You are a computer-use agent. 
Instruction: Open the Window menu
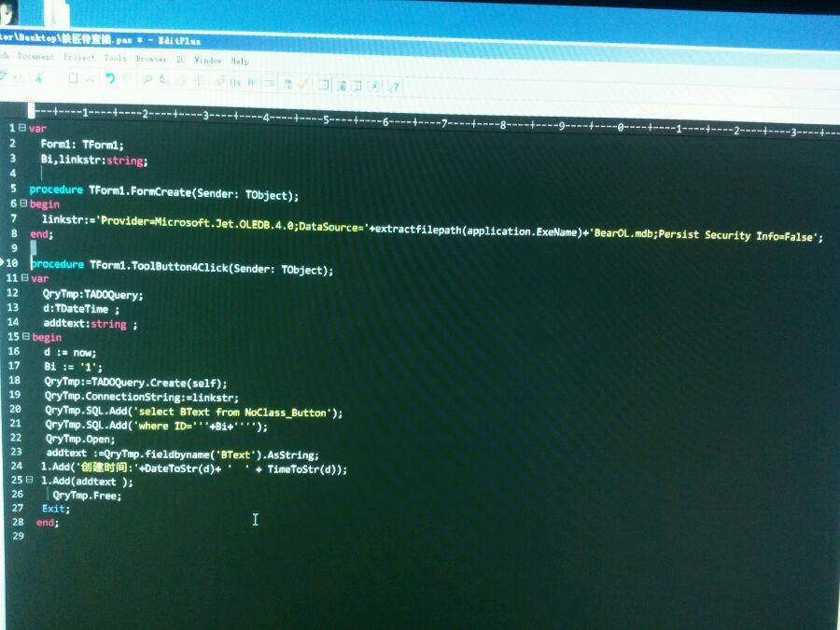click(208, 61)
